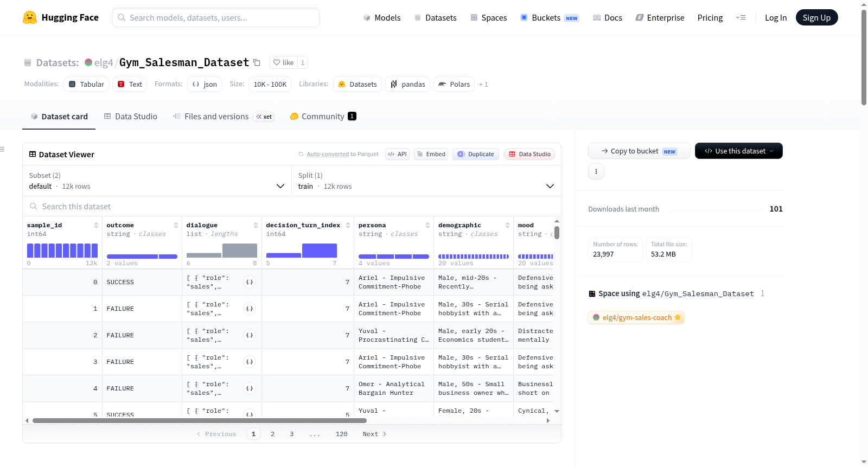Viewport: 868px width, 467px height.
Task: Open the Datasets library tag
Action: click(x=358, y=84)
